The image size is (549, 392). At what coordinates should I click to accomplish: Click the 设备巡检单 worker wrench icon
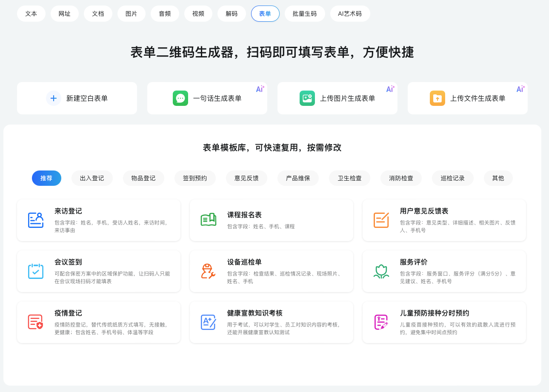click(x=209, y=271)
